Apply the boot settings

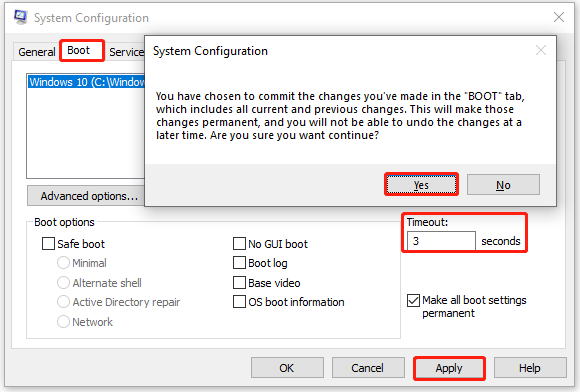tap(449, 368)
